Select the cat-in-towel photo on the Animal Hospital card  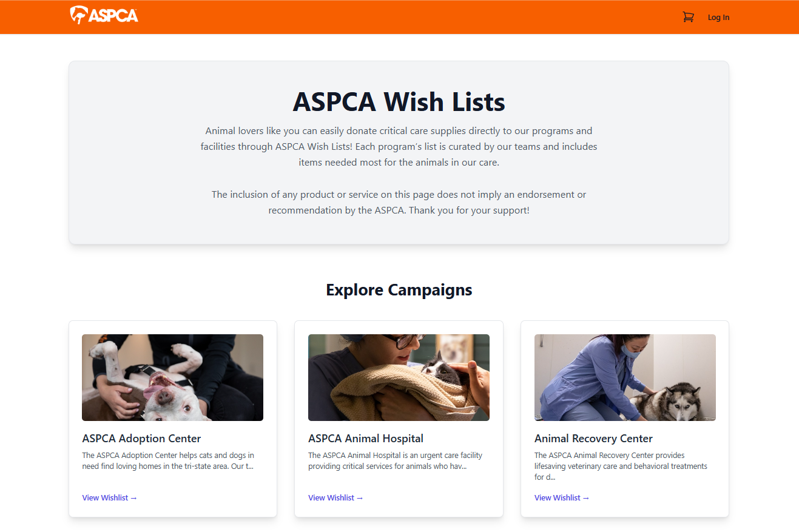(399, 377)
